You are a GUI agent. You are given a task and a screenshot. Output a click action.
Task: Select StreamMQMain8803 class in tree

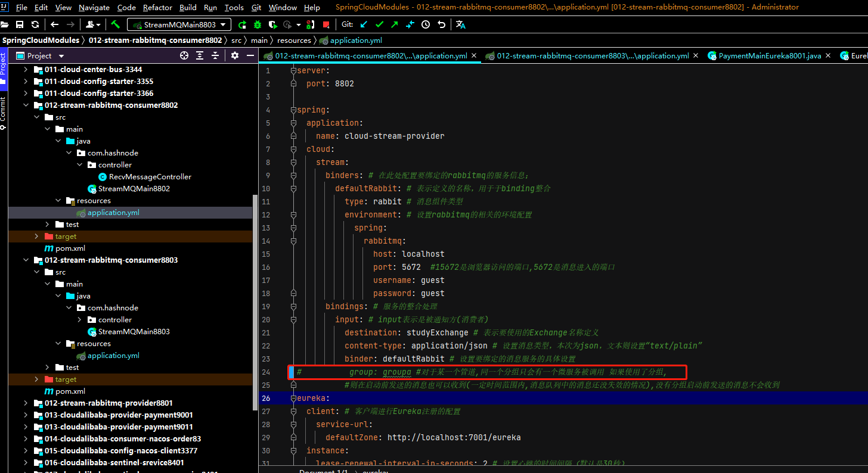pos(134,331)
